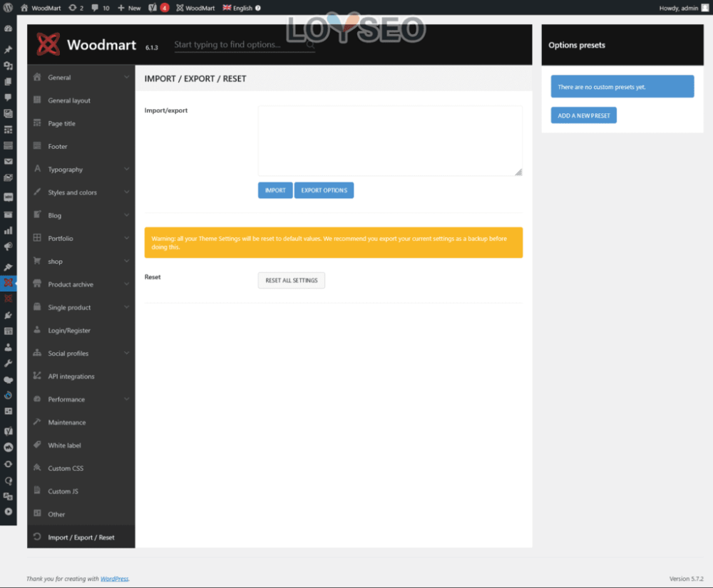The height and width of the screenshot is (588, 713).
Task: Click into the Import/export textarea
Action: pyautogui.click(x=390, y=141)
